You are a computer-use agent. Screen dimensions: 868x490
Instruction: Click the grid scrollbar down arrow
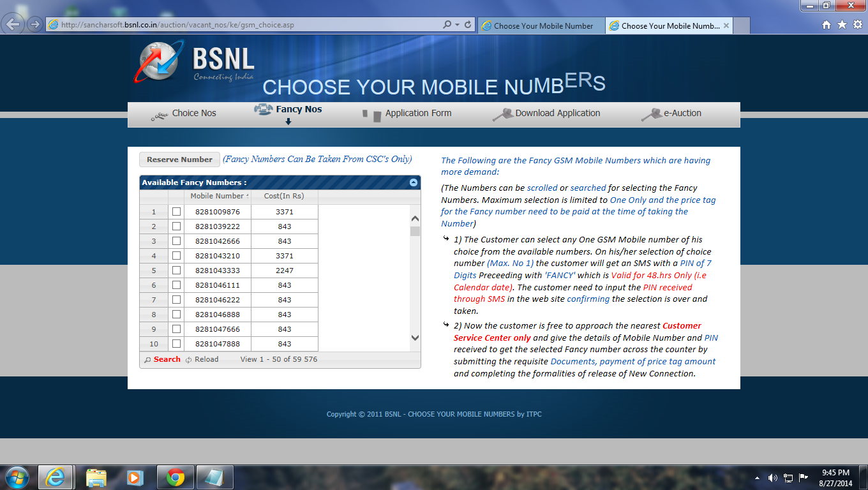pos(415,338)
